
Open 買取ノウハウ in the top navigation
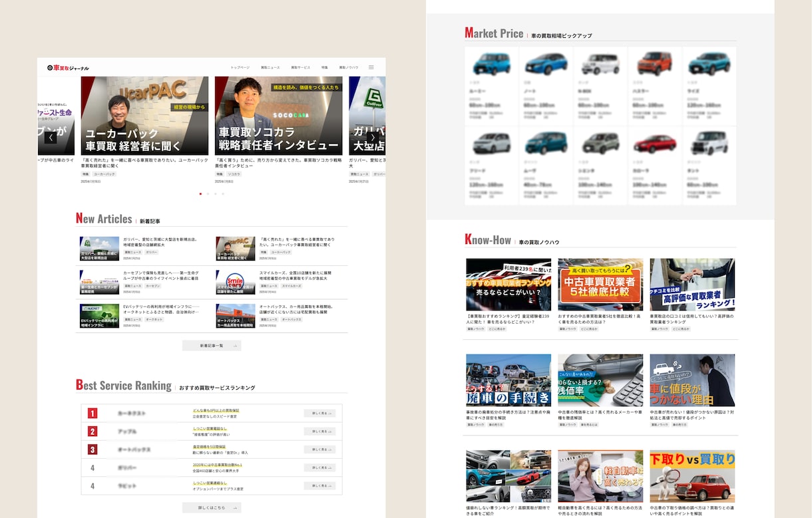[x=349, y=68]
